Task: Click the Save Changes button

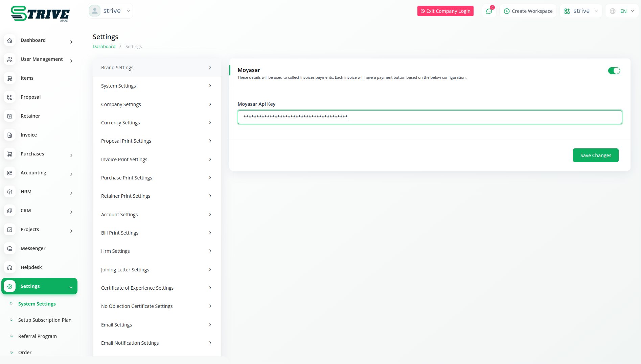Action: 595,155
